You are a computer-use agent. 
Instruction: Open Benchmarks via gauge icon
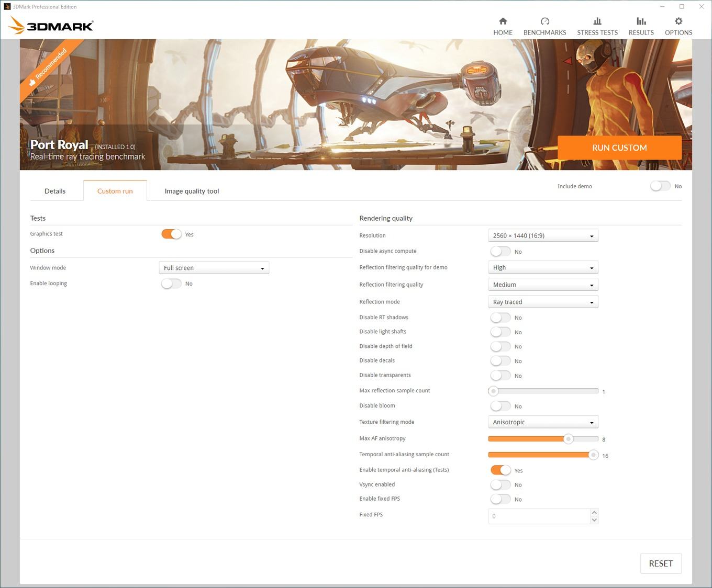click(x=544, y=21)
